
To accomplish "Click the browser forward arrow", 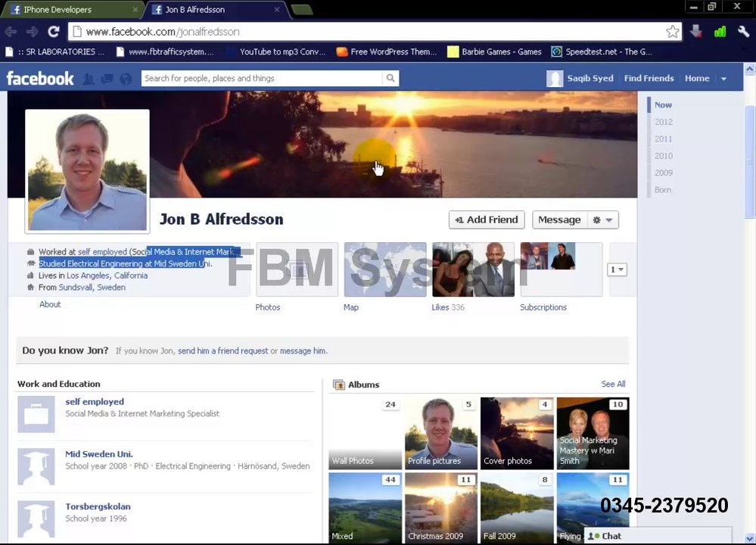I will pos(32,32).
